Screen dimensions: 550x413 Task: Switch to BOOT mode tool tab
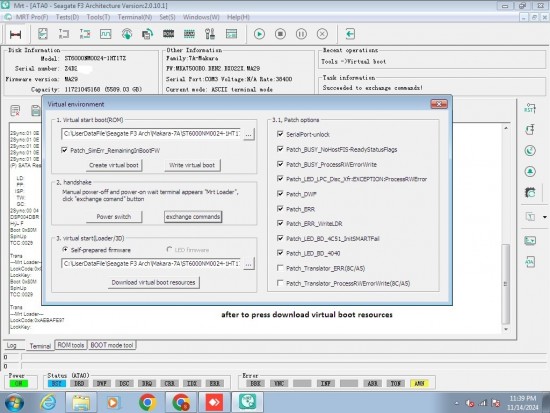112,345
